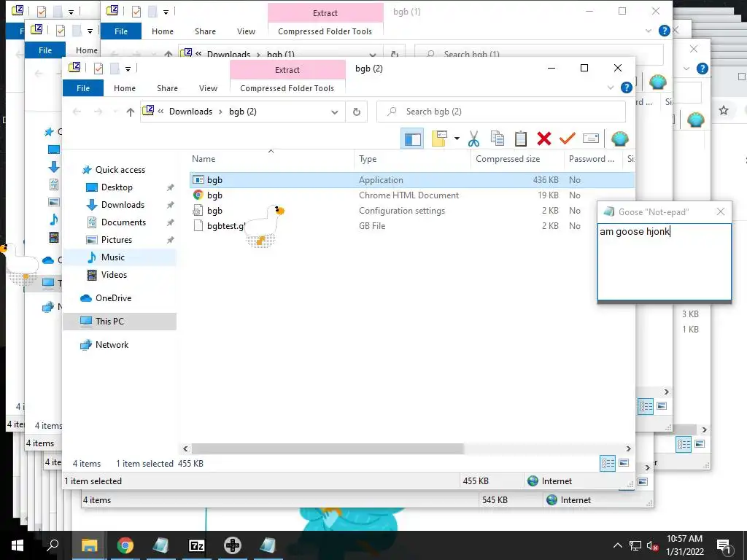This screenshot has height=560, width=747.
Task: Open Documents in the navigation pane
Action: pyautogui.click(x=123, y=222)
